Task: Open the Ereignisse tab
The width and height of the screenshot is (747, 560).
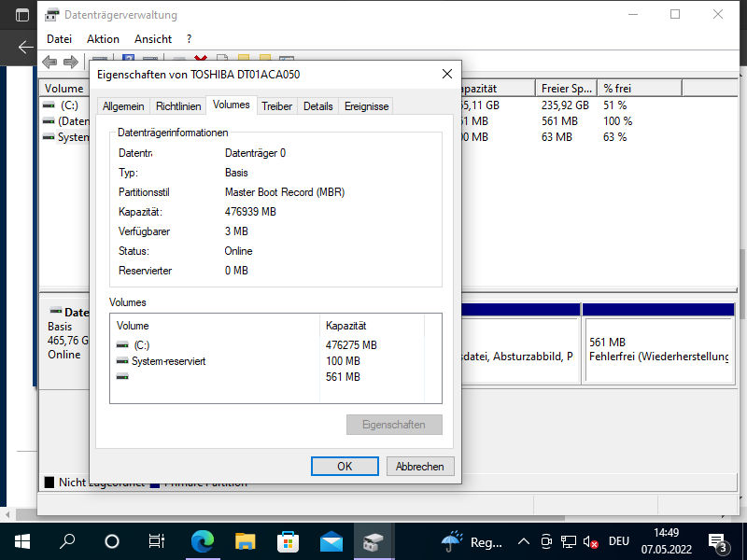Action: (366, 106)
